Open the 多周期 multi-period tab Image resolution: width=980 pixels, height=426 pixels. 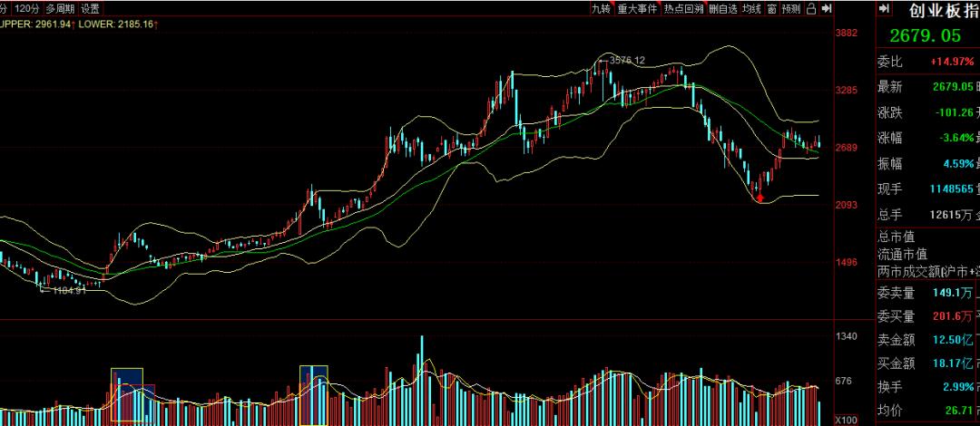(x=60, y=9)
